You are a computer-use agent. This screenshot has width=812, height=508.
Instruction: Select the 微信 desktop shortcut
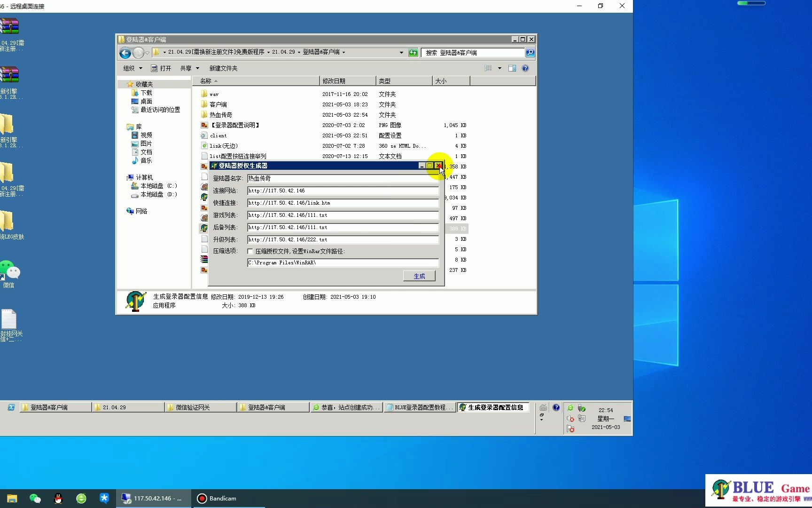[x=9, y=274]
